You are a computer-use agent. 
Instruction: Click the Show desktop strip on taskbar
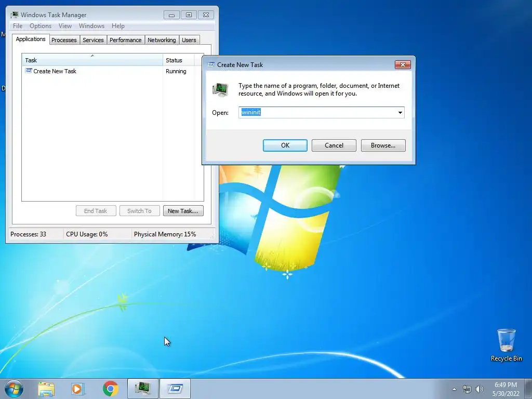pyautogui.click(x=528, y=389)
